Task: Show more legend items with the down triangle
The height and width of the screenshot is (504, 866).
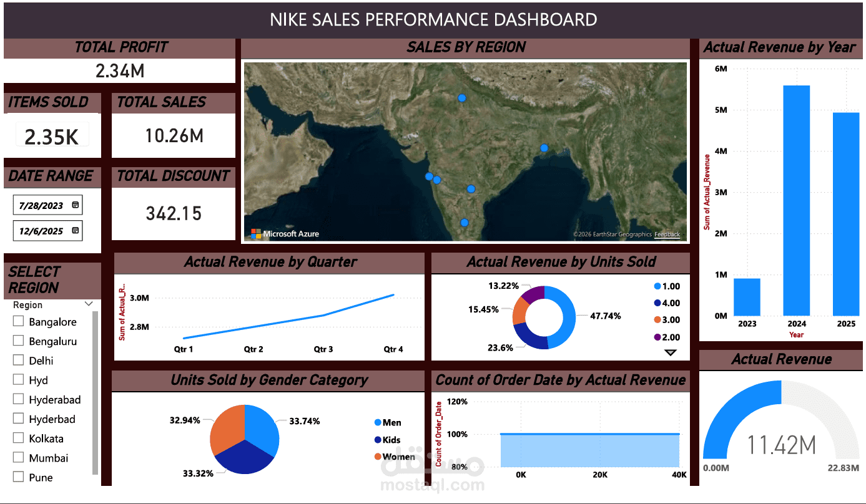Action: (x=671, y=352)
